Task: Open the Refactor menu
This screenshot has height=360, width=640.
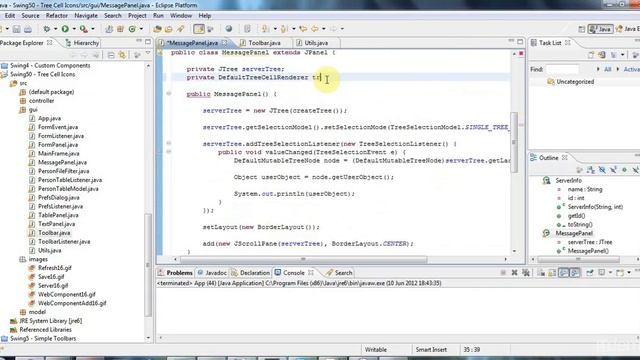Action: tap(57, 16)
